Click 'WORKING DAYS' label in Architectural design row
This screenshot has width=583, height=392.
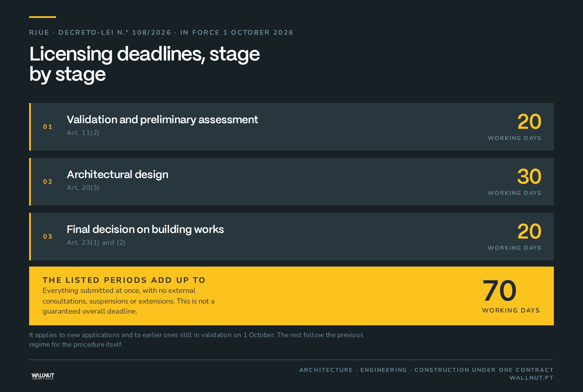pyautogui.click(x=515, y=193)
